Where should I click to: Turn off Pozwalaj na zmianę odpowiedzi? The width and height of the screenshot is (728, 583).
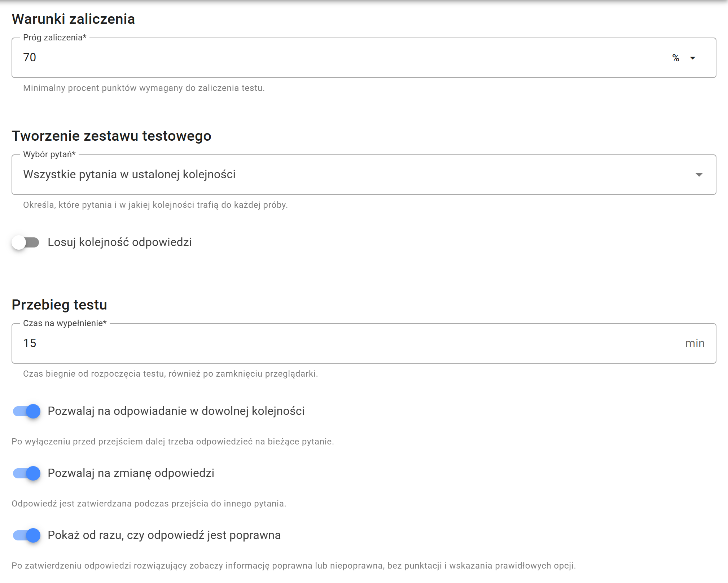click(x=26, y=473)
